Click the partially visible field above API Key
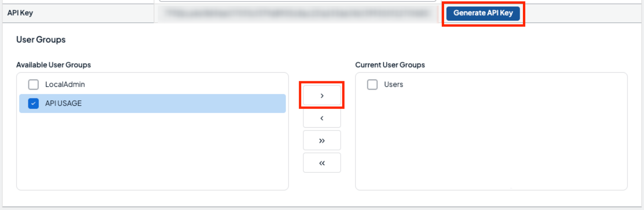This screenshot has height=210, width=644. 298,1
